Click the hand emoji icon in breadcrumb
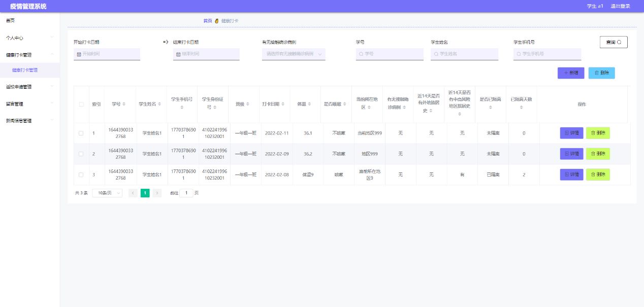The width and height of the screenshot is (644, 307). 216,21
